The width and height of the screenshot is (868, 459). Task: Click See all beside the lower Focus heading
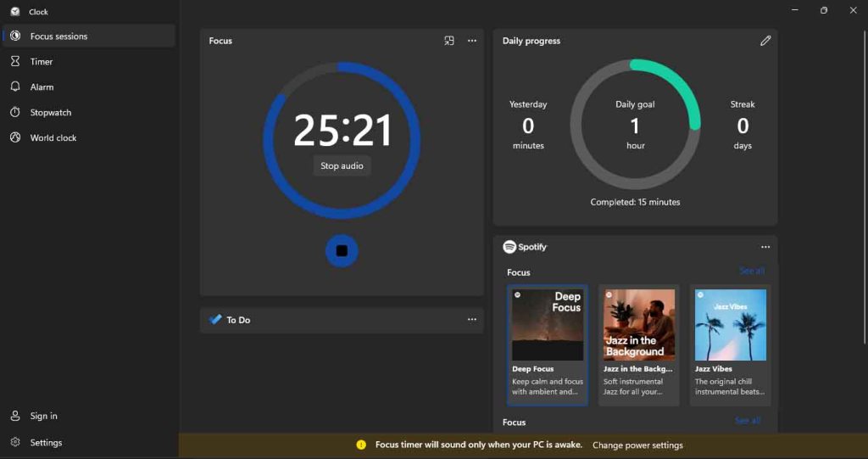(748, 421)
